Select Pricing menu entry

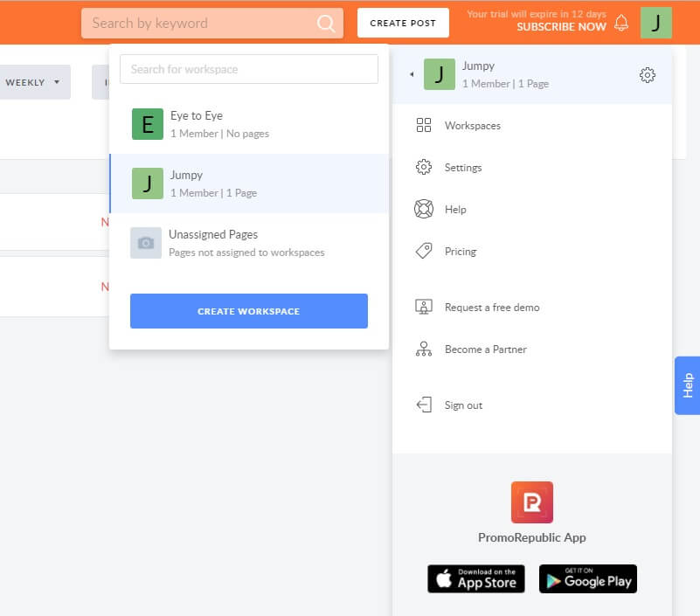coord(460,252)
